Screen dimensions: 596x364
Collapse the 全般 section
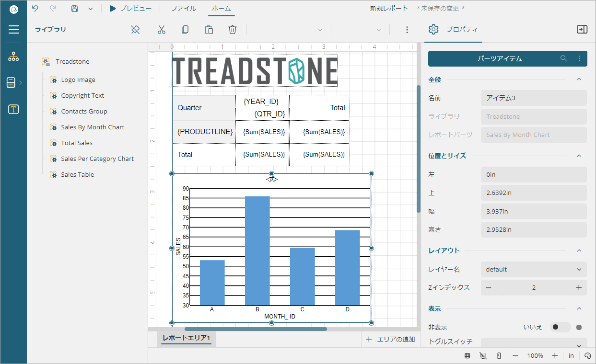[579, 80]
